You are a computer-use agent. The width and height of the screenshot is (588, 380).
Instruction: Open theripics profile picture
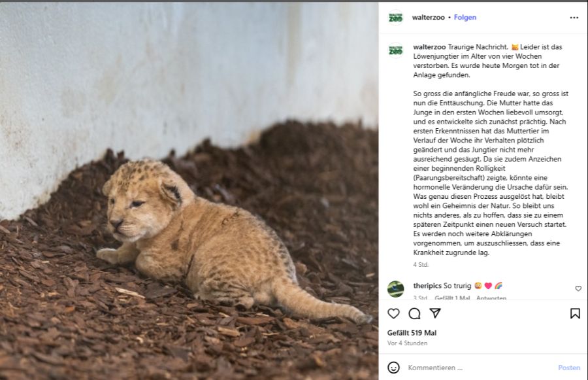395,288
